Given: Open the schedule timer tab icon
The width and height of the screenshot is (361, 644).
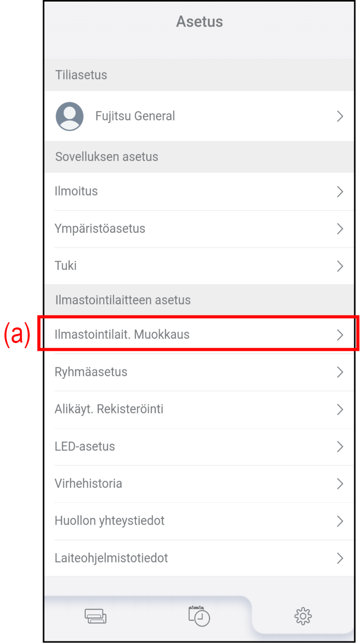Looking at the screenshot, I should pyautogui.click(x=199, y=616).
